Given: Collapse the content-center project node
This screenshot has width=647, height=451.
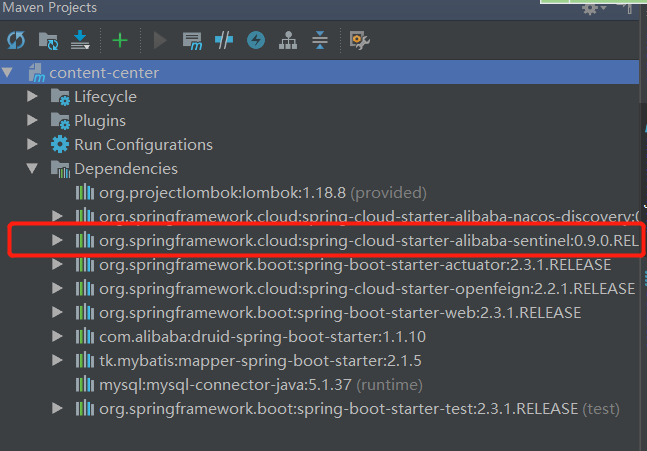Looking at the screenshot, I should (x=9, y=72).
